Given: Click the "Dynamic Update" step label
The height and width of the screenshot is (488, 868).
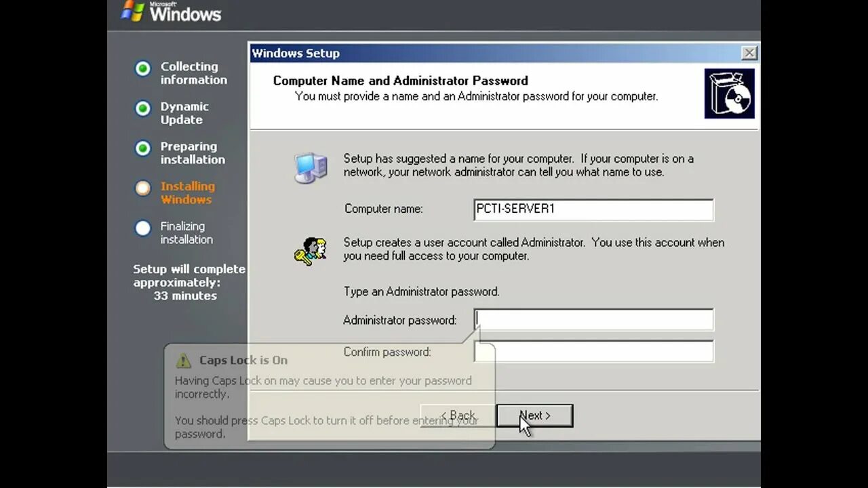Looking at the screenshot, I should pos(184,113).
